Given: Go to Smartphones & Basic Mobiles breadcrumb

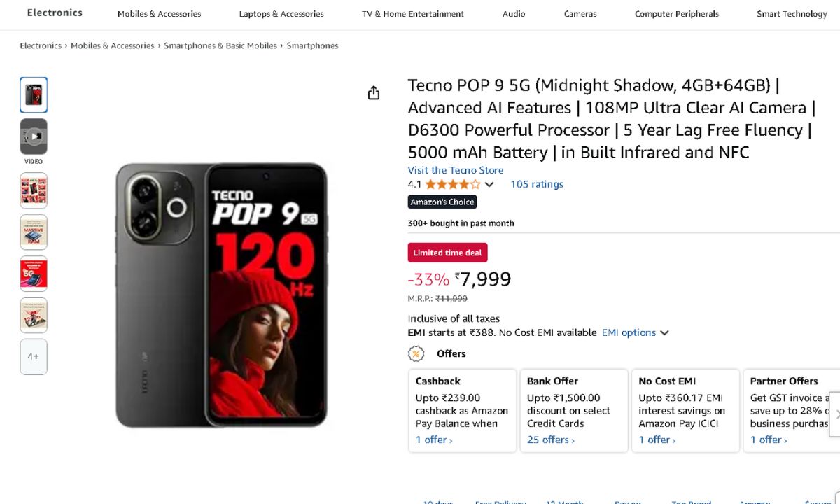Looking at the screenshot, I should (220, 45).
